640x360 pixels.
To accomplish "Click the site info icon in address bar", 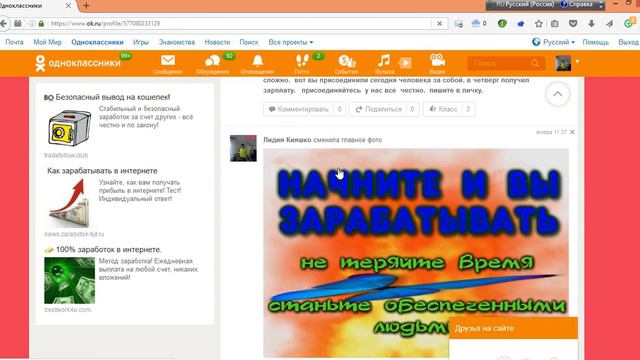I will click(x=32, y=24).
